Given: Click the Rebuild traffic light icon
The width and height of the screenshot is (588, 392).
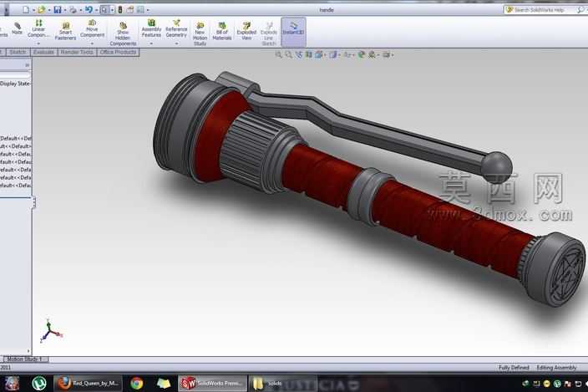Looking at the screenshot, I should point(120,10).
